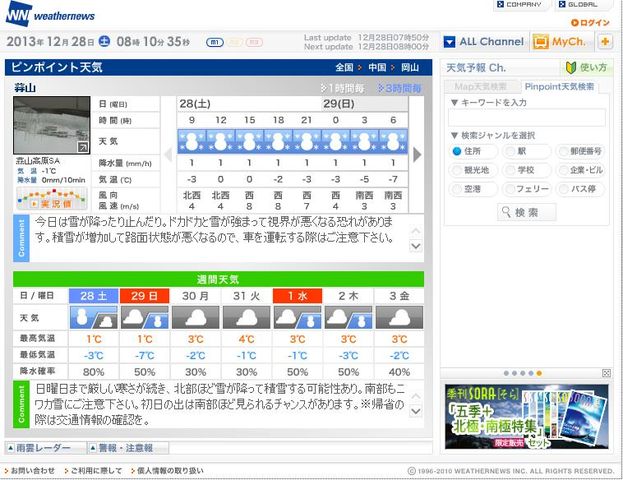Select the 郵便番号 radio button
This screenshot has height=480, width=623.
(x=562, y=151)
